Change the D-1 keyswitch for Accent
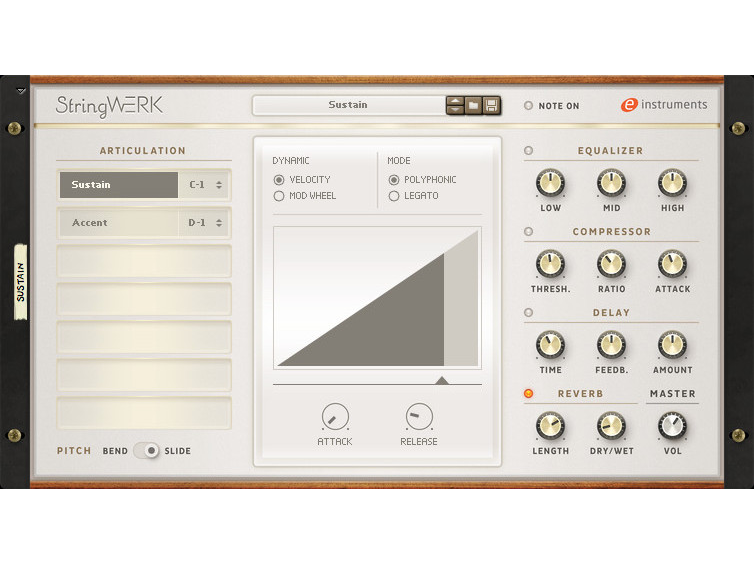The image size is (754, 565). click(x=205, y=223)
